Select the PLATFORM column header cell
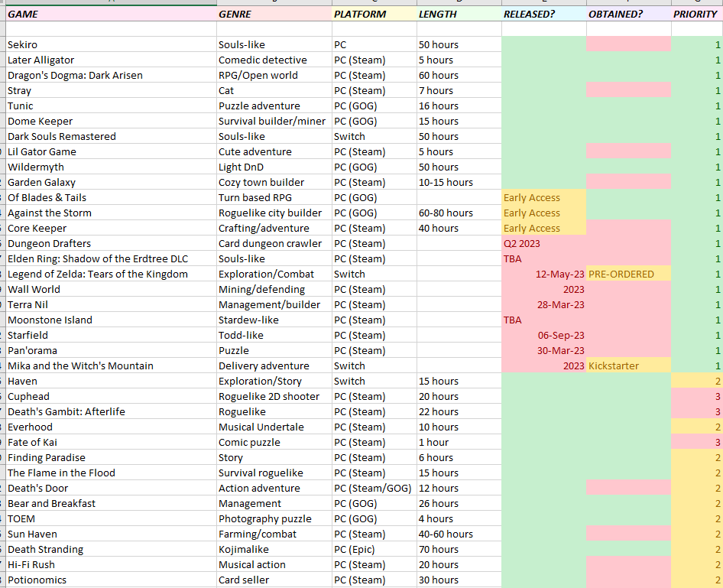The height and width of the screenshot is (588, 723). tap(374, 14)
